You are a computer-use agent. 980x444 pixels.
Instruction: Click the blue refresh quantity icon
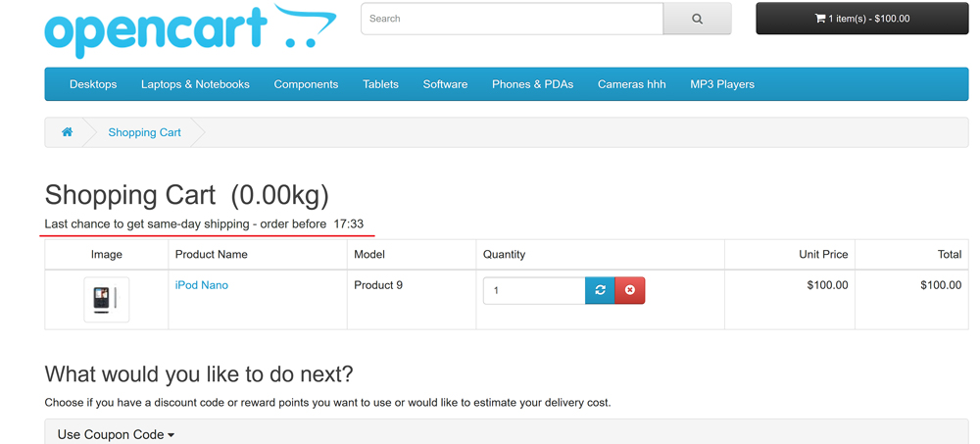600,290
